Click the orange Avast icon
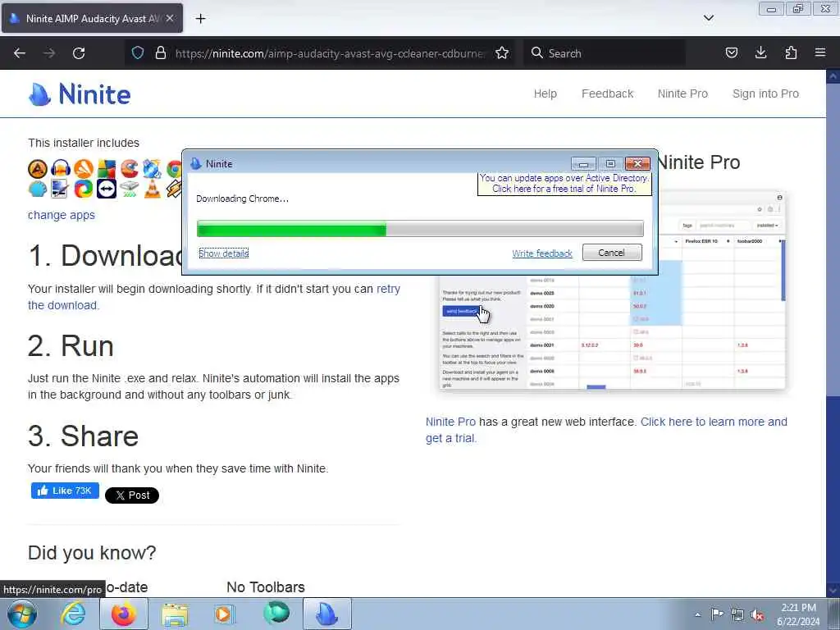 84,169
